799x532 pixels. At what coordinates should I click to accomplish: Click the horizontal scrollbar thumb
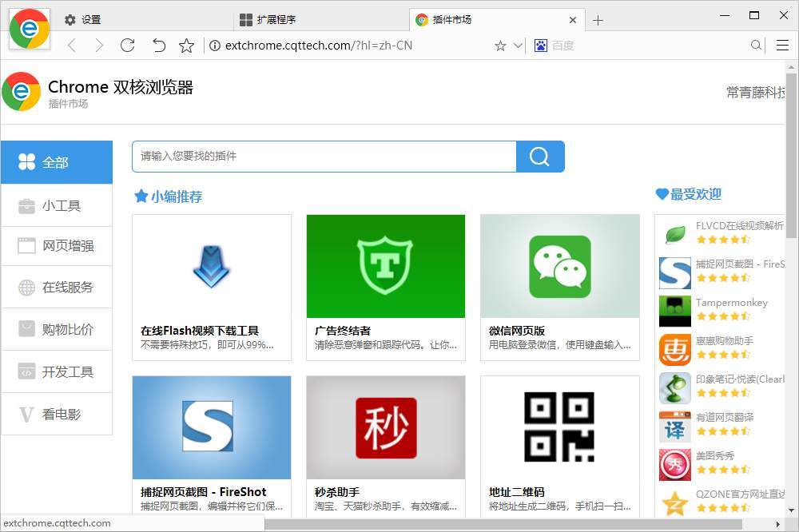click(x=503, y=524)
